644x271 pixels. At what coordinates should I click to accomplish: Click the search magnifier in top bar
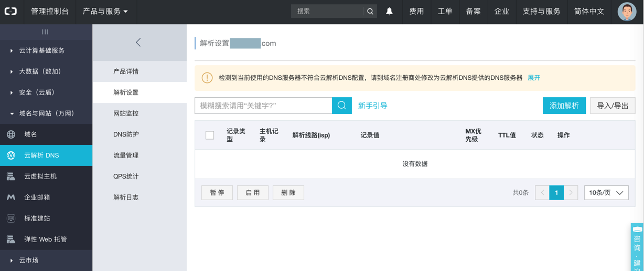370,11
